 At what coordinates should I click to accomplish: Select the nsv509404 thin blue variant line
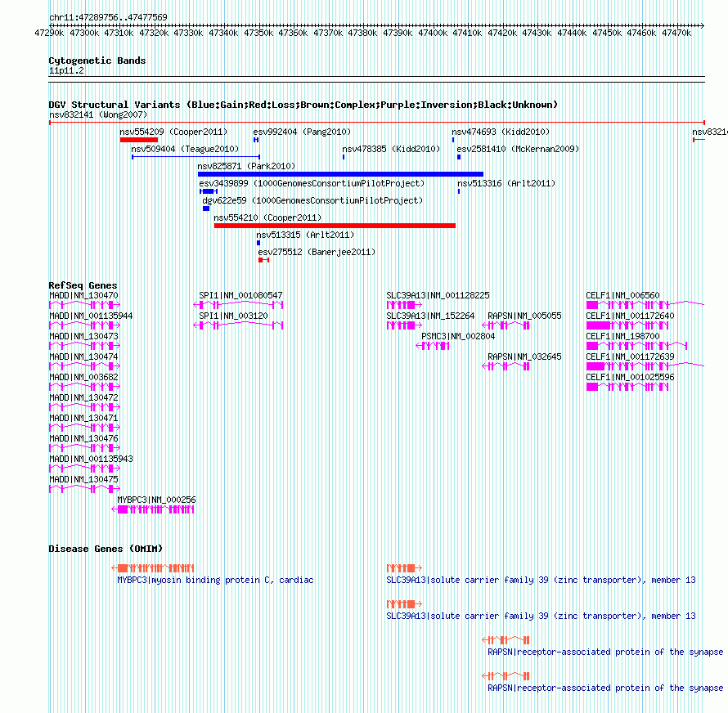pos(196,157)
